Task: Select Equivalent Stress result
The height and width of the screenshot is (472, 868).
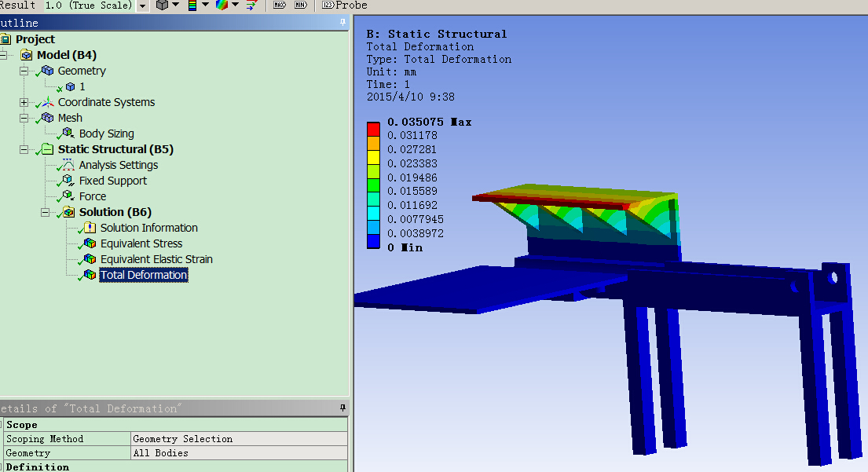Action: (x=141, y=243)
